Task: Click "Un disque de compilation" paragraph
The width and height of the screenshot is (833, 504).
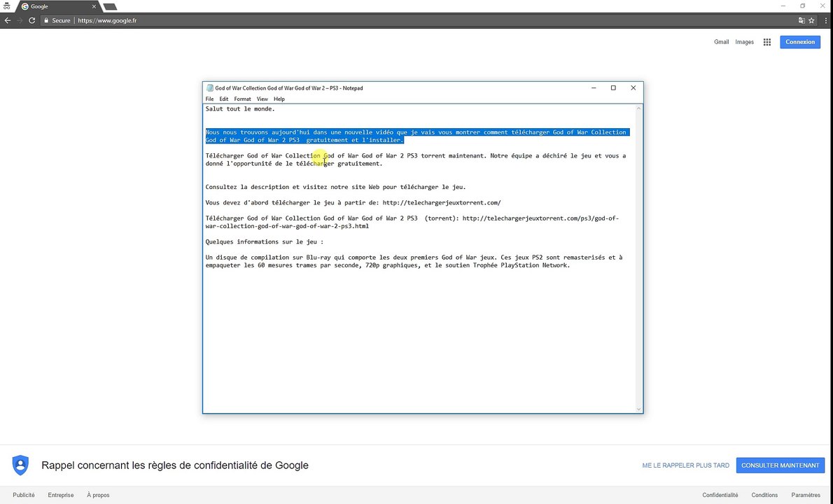Action: tap(414, 261)
